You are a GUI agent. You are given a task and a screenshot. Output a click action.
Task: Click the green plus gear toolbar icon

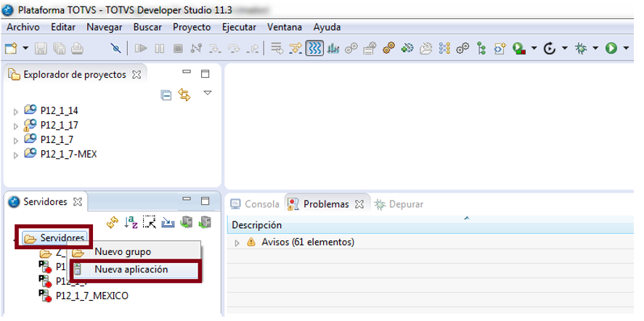(407, 49)
